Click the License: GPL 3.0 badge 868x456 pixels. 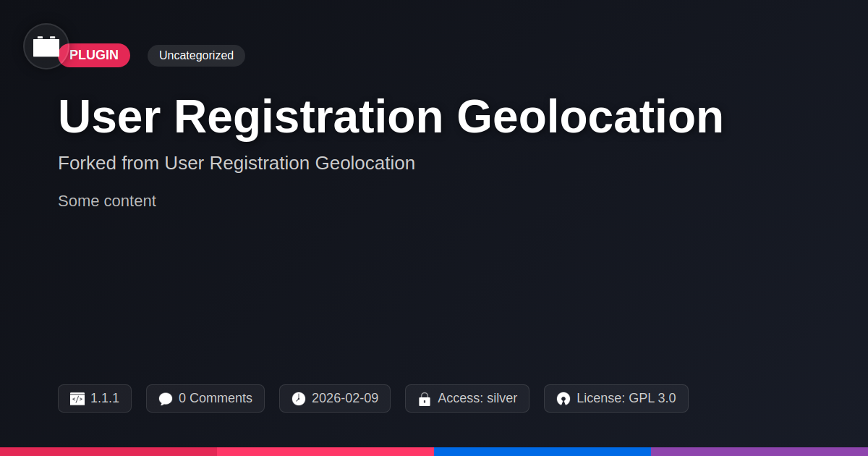[x=626, y=398]
